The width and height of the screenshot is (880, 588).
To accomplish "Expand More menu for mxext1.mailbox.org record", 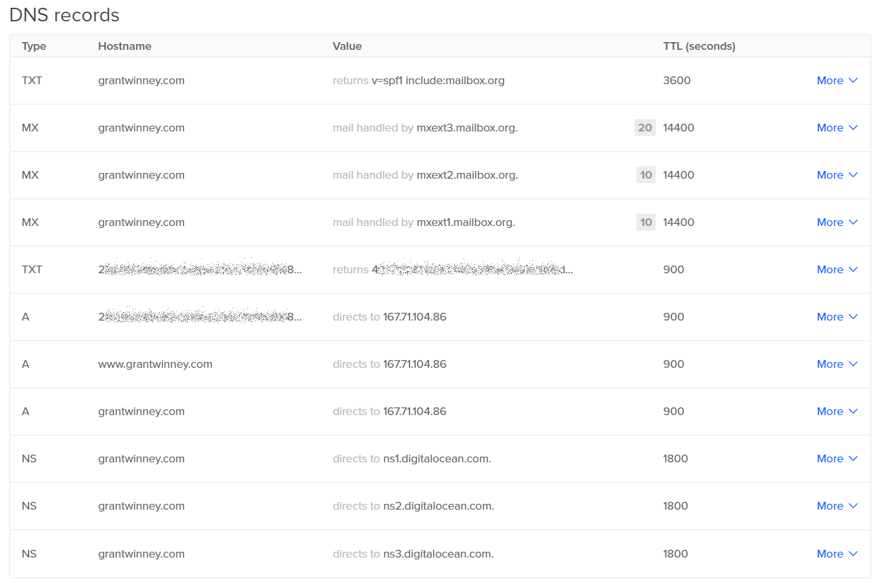I will [x=837, y=222].
